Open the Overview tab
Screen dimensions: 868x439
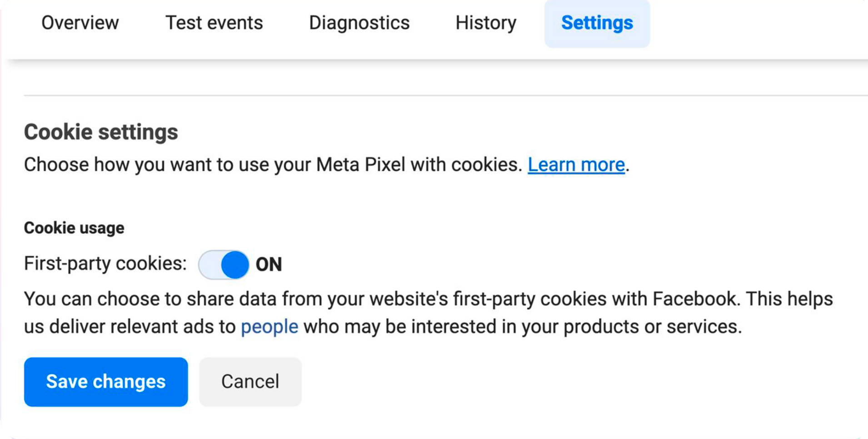[80, 23]
